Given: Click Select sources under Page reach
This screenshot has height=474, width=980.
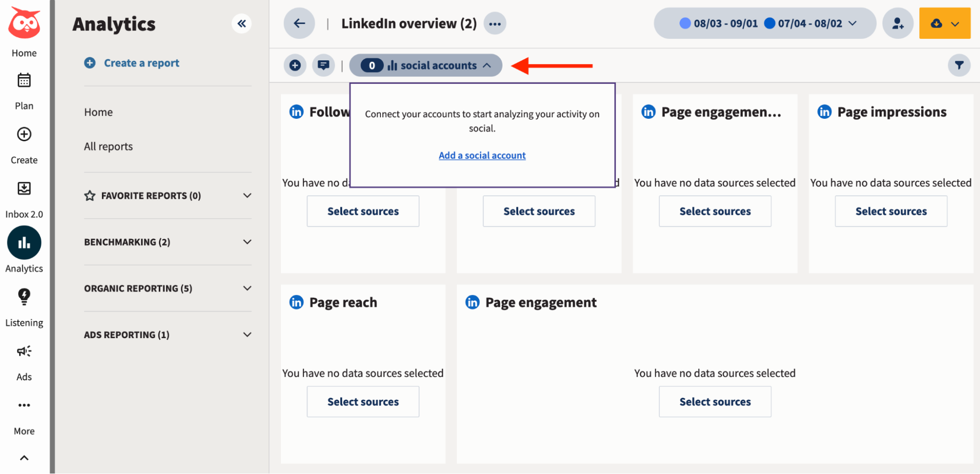Looking at the screenshot, I should [363, 401].
